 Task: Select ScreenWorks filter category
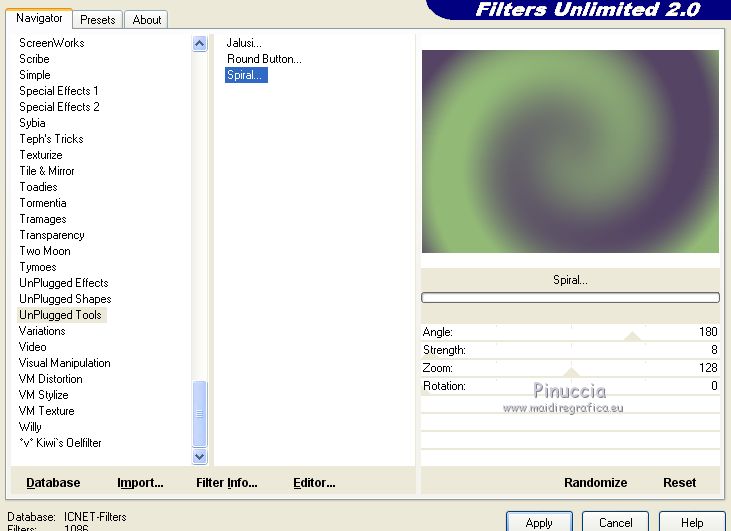tap(52, 43)
